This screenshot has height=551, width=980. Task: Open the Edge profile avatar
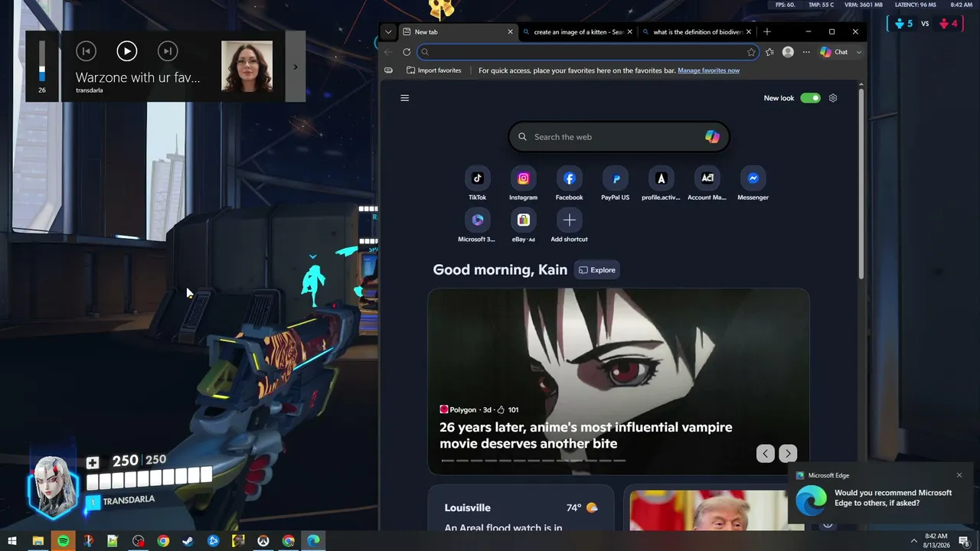(x=788, y=52)
